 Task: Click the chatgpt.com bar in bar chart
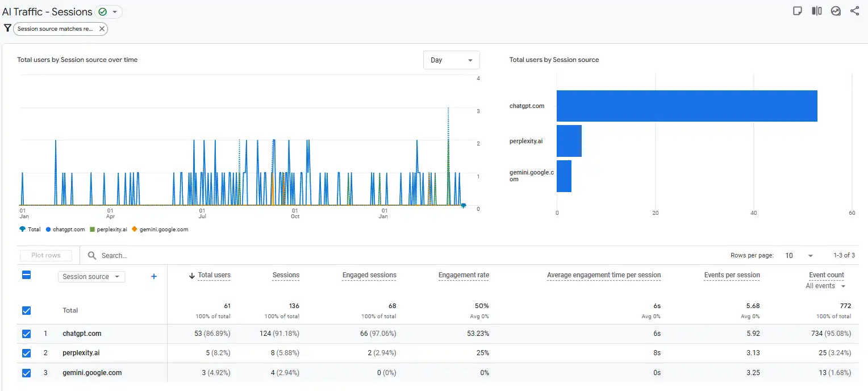coord(687,106)
